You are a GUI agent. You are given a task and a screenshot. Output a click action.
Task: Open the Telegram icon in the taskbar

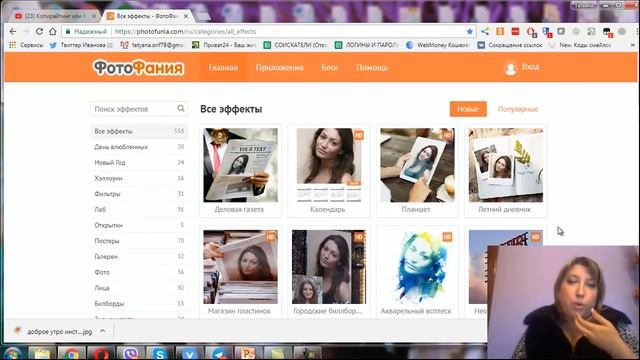218,353
